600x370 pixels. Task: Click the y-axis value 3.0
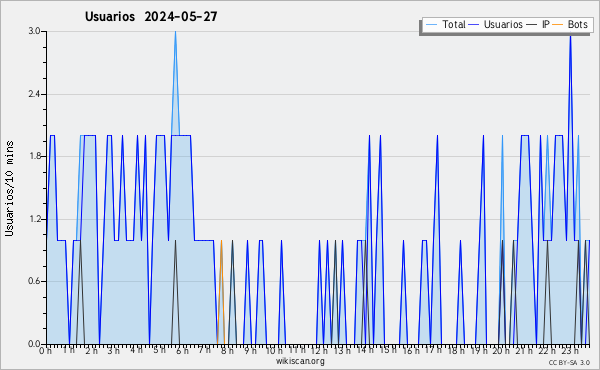pyautogui.click(x=34, y=31)
